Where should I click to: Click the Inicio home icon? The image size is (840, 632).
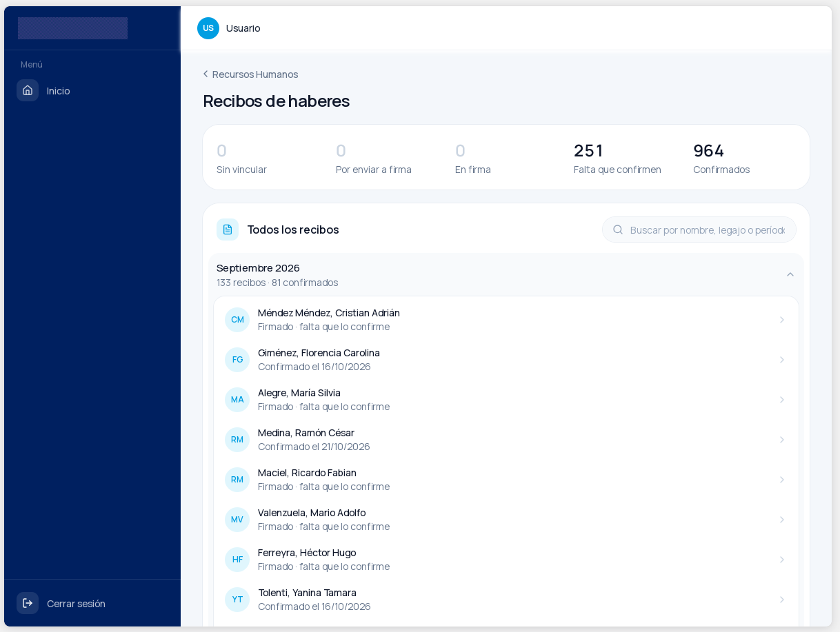28,90
